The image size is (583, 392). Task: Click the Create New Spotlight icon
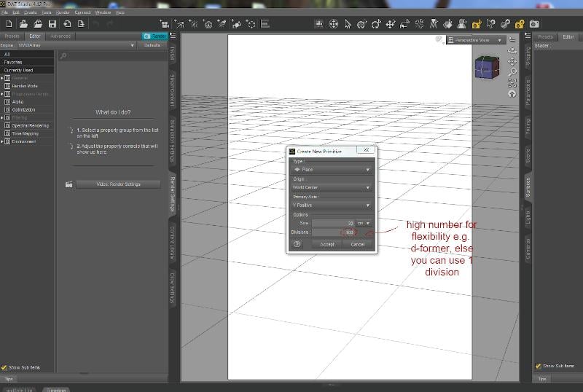[x=222, y=24]
